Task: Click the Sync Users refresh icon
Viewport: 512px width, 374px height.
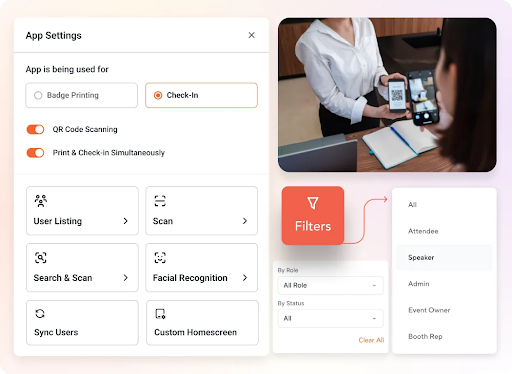Action: (40, 314)
